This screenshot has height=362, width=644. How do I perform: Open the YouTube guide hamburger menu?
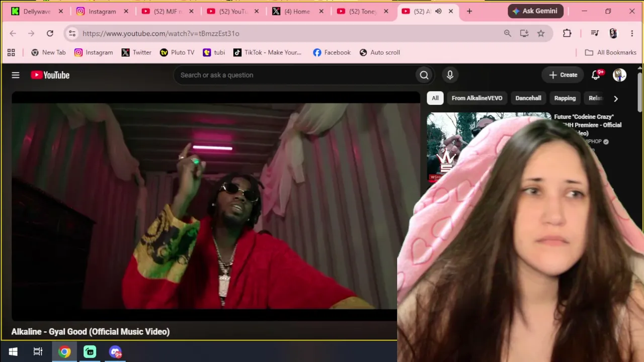pyautogui.click(x=16, y=75)
